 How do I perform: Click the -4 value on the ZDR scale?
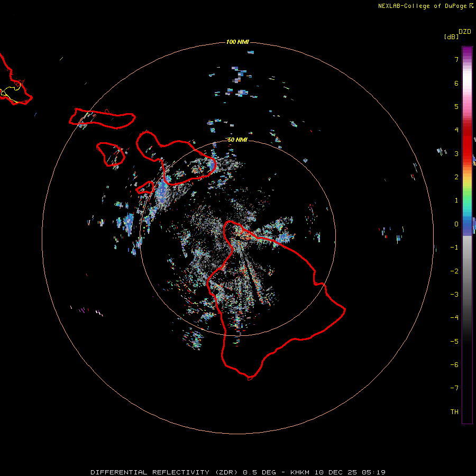tap(454, 318)
